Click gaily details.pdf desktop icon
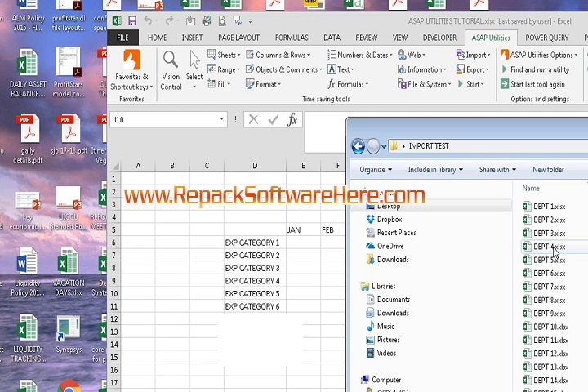588x392 pixels. (28, 138)
